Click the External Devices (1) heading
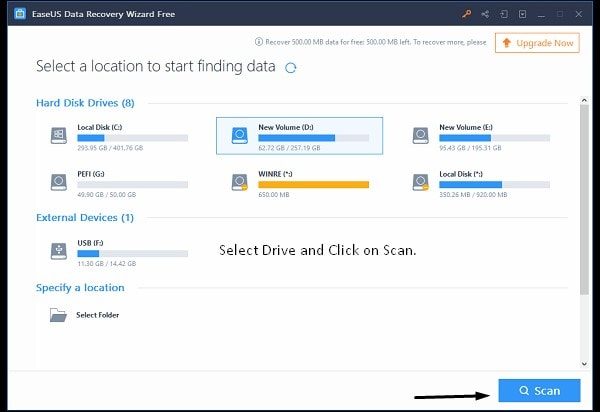This screenshot has width=600, height=412. click(85, 218)
